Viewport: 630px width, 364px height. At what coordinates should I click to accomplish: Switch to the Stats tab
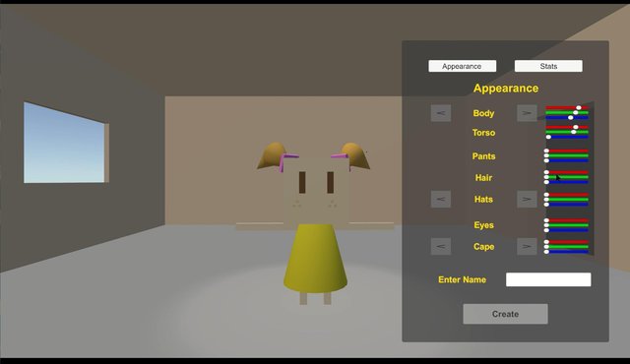pos(548,66)
